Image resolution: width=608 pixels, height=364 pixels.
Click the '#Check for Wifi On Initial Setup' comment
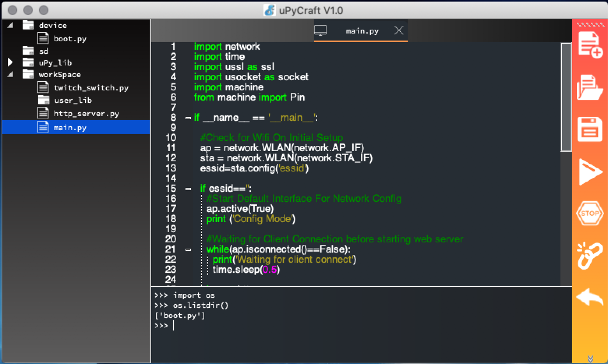tap(272, 138)
